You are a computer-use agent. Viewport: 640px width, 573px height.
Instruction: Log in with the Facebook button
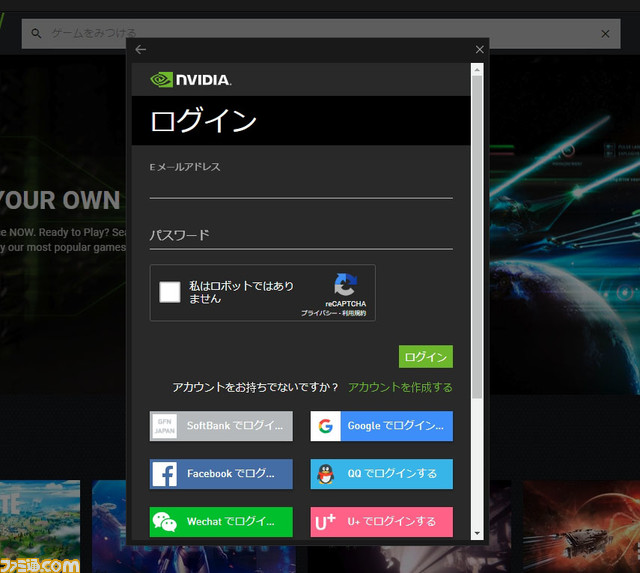(221, 474)
